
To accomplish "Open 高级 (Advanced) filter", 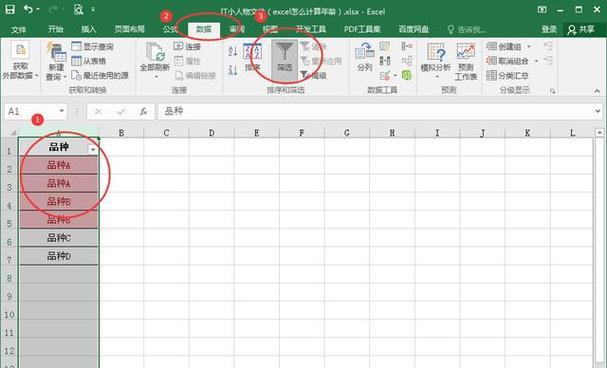I will coord(314,75).
